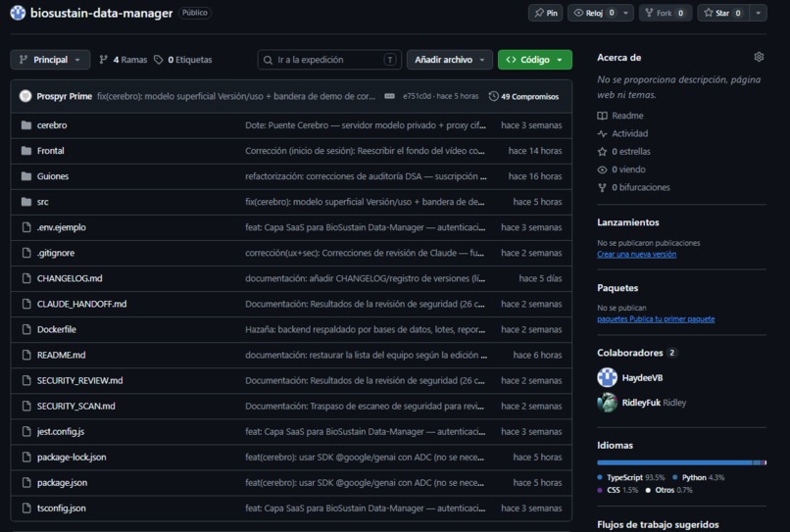The image size is (790, 532).
Task: Open the Principal branch dropdown
Action: tap(50, 60)
